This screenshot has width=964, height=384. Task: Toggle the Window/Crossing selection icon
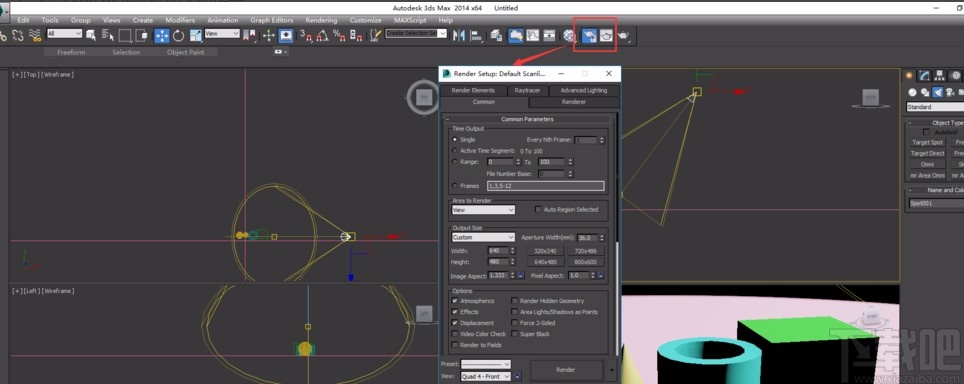(x=141, y=35)
